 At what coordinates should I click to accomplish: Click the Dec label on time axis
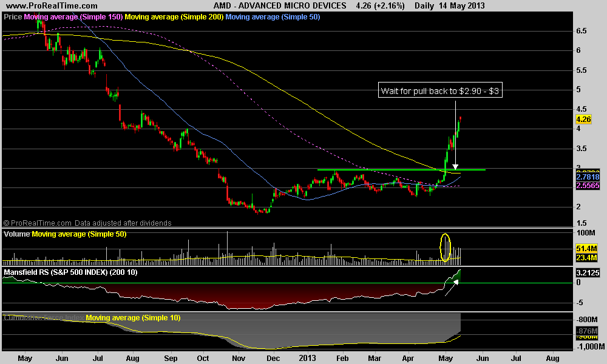point(273,358)
